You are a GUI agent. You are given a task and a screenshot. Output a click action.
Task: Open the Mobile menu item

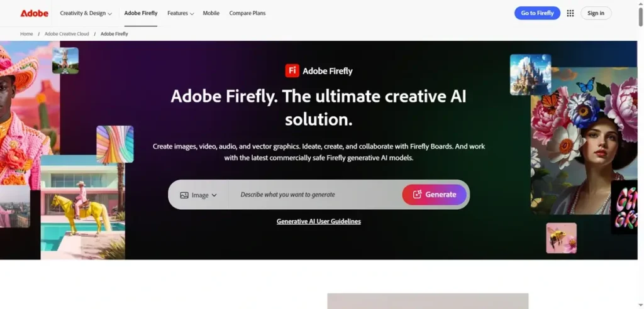point(211,13)
